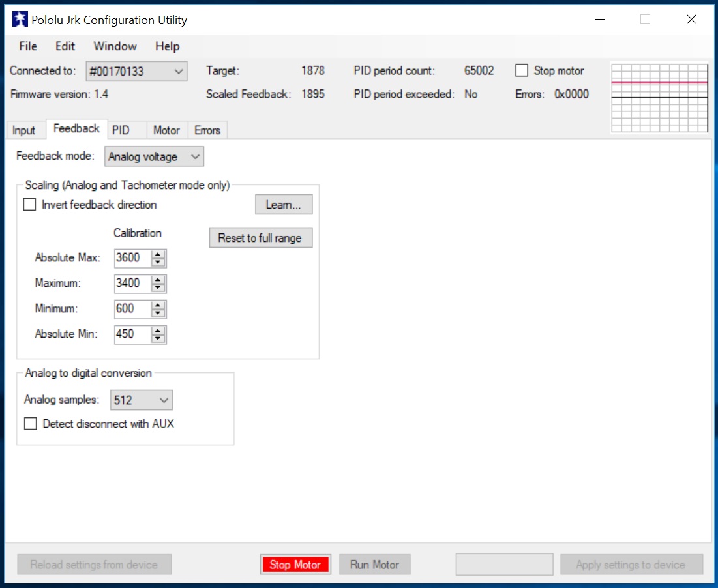The image size is (718, 588).
Task: Go to the Errors tab
Action: coord(207,130)
